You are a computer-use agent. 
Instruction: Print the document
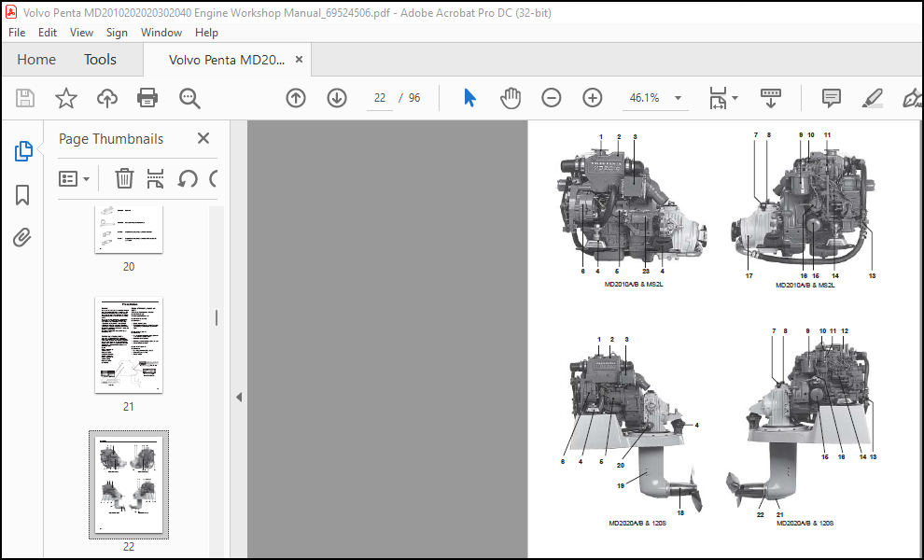pyautogui.click(x=147, y=98)
